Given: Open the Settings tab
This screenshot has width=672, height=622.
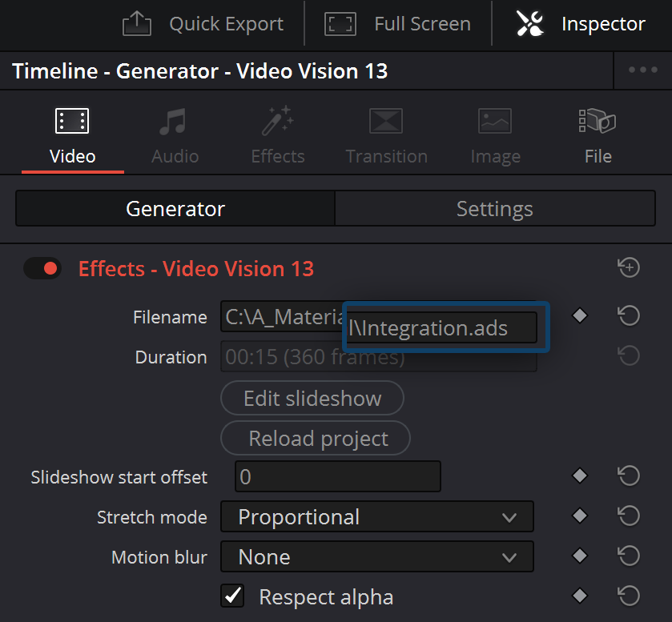Looking at the screenshot, I should pyautogui.click(x=494, y=208).
